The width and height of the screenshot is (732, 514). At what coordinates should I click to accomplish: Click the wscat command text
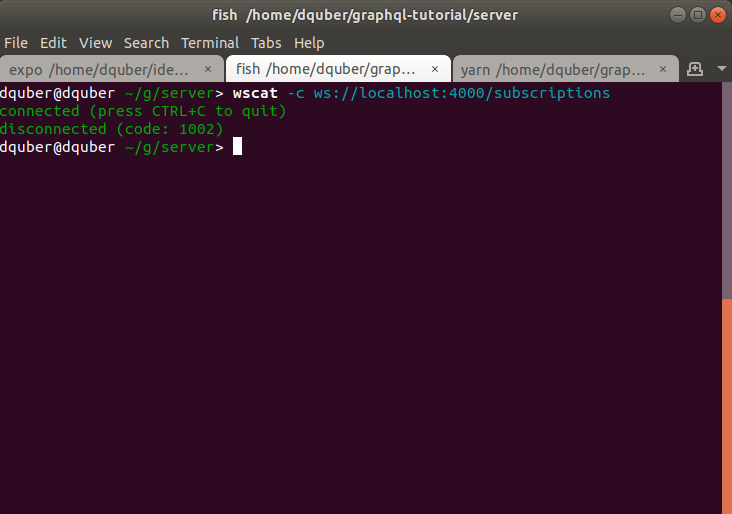(255, 93)
